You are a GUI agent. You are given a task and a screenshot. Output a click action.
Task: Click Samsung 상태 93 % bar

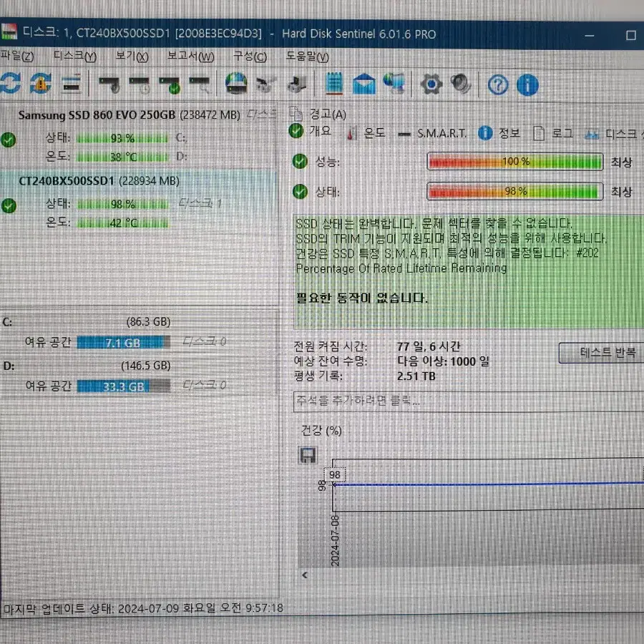(x=122, y=138)
